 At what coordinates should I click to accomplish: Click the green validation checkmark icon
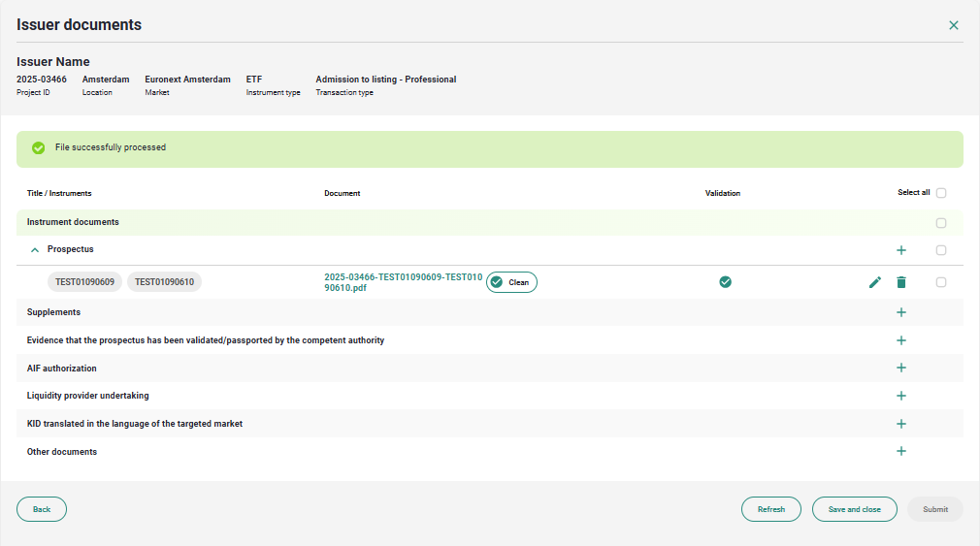(x=725, y=282)
